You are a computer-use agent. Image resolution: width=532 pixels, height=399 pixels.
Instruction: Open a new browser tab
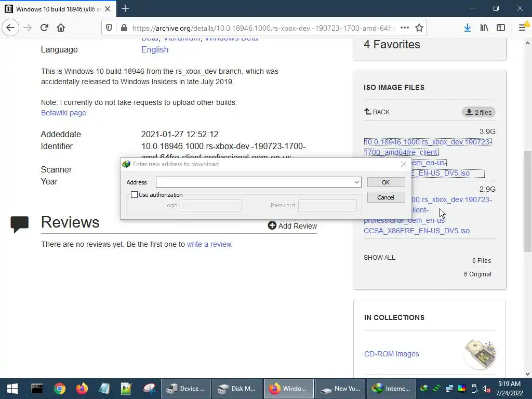pyautogui.click(x=125, y=8)
